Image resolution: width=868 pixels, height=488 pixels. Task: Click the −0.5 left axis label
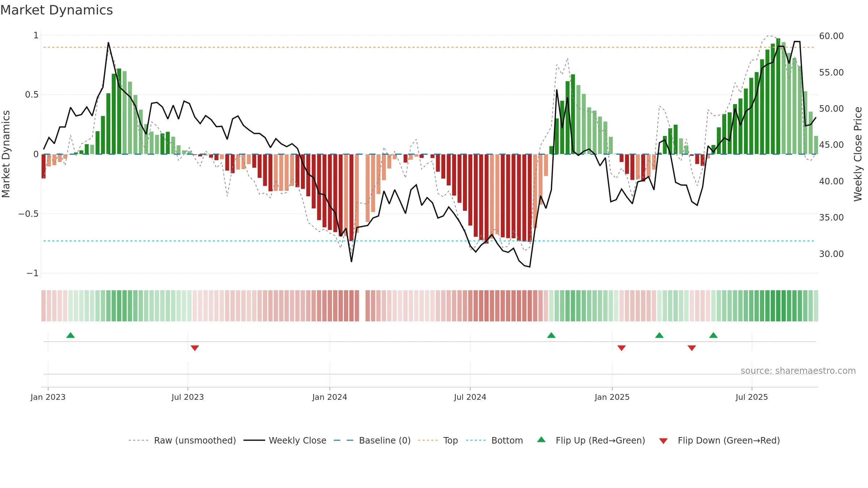coord(28,214)
